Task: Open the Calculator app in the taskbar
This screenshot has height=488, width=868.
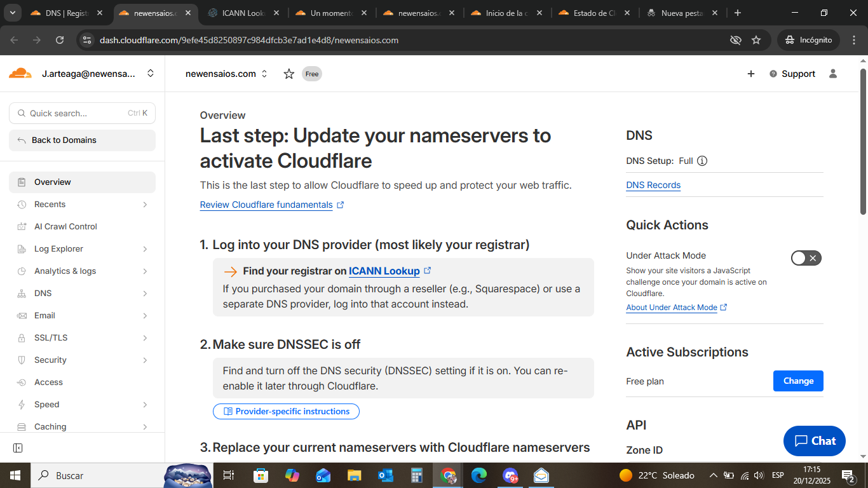Action: tap(417, 475)
